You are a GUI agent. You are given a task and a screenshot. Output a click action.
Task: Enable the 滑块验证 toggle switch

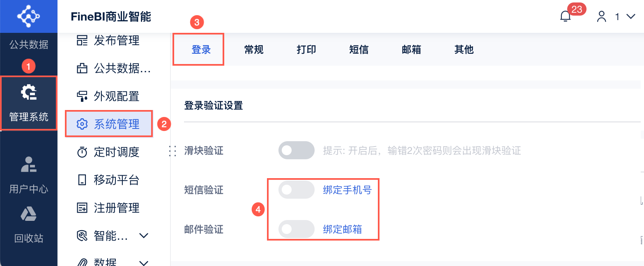coord(296,150)
